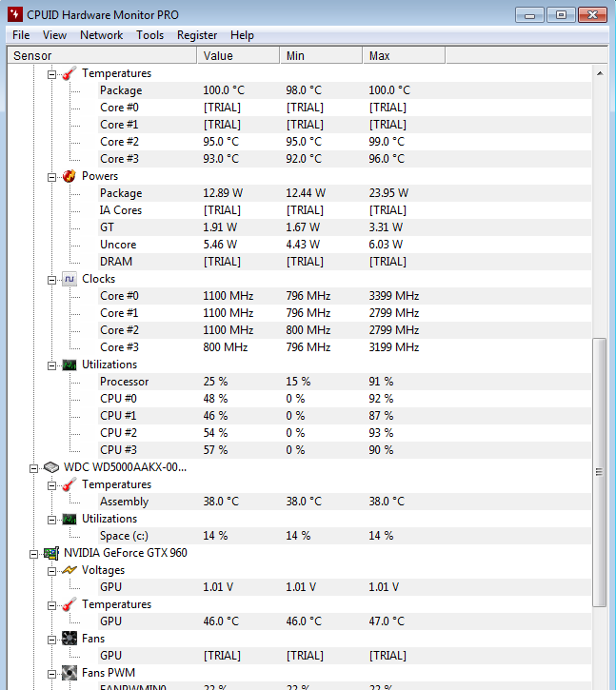Viewport: 616px width, 690px height.
Task: Select the CPU #2 utilization row
Action: (x=344, y=433)
